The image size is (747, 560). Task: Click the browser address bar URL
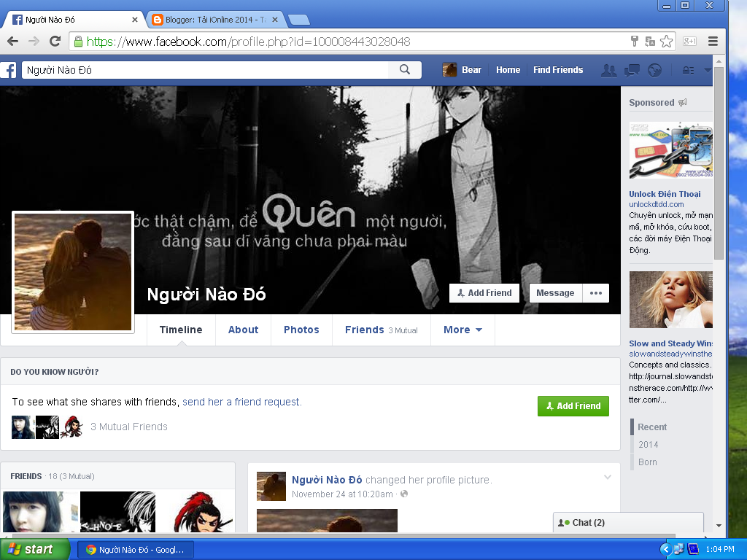click(248, 42)
